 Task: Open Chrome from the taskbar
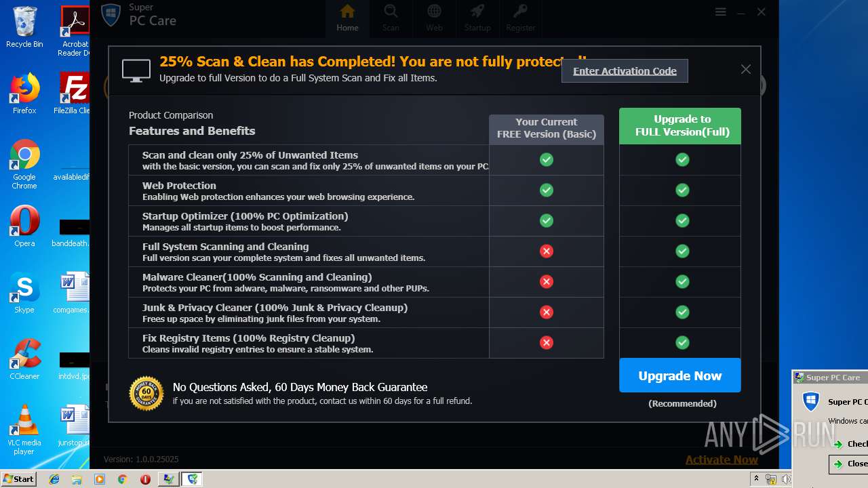click(x=122, y=479)
